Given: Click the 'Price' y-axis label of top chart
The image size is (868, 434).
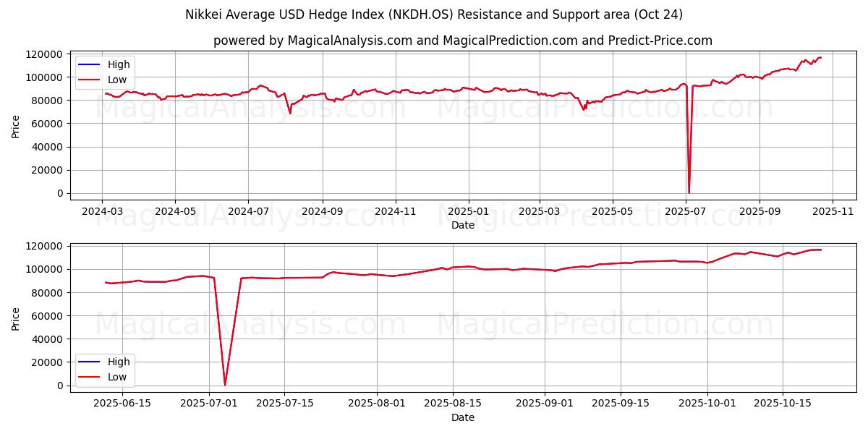Looking at the screenshot, I should [x=16, y=125].
